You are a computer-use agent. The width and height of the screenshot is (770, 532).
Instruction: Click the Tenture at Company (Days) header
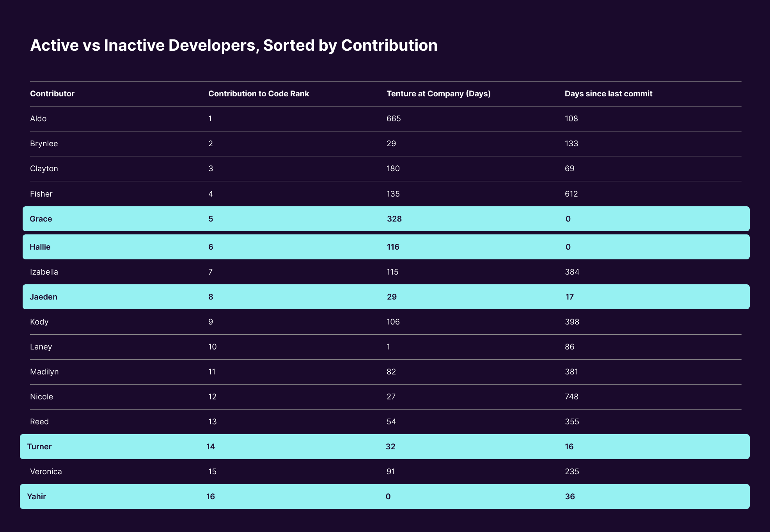point(438,94)
